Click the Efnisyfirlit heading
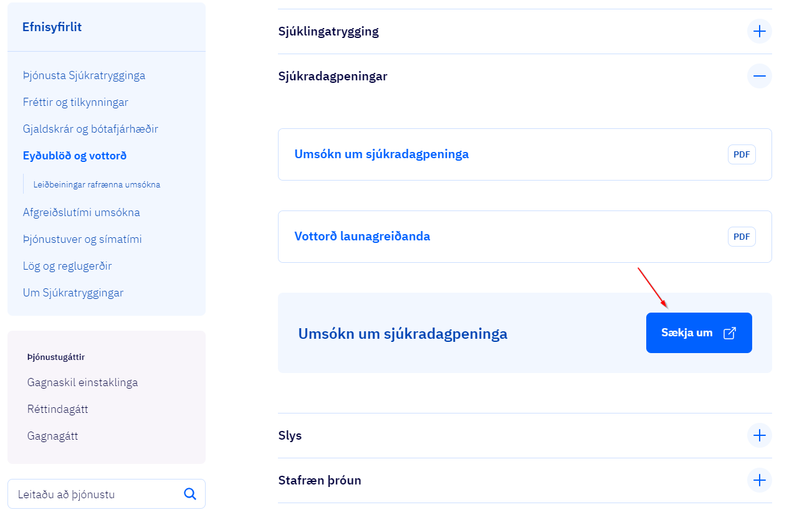Viewport: 812px width, 515px height. pos(52,27)
